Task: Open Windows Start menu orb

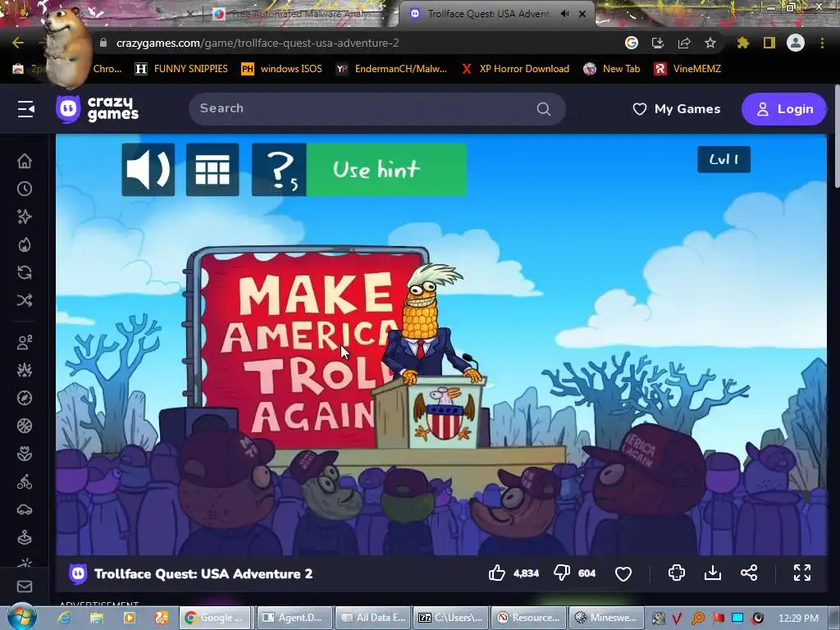Action: point(21,617)
